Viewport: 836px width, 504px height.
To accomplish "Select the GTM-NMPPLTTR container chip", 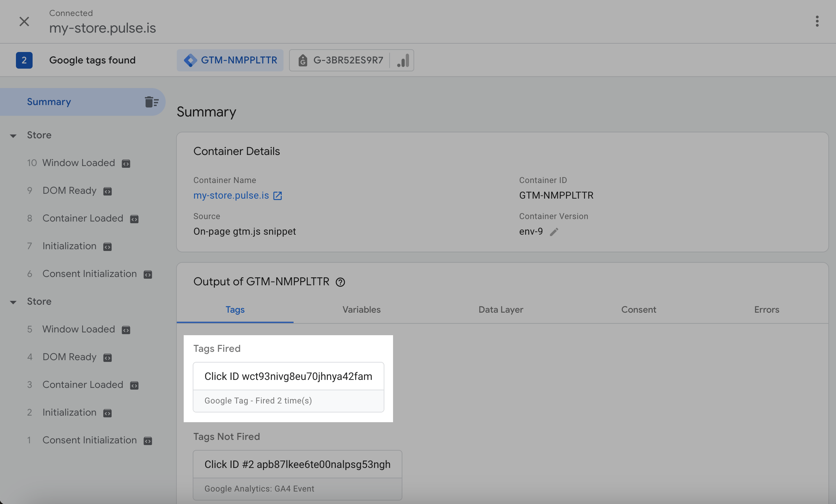I will point(230,60).
